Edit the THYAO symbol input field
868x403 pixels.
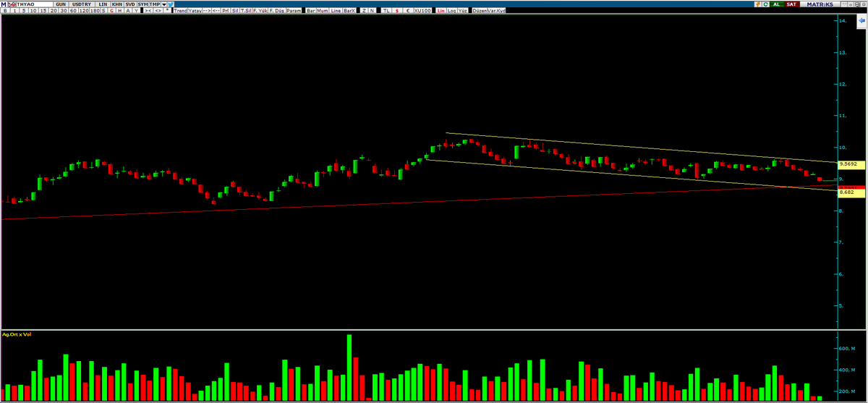click(35, 4)
